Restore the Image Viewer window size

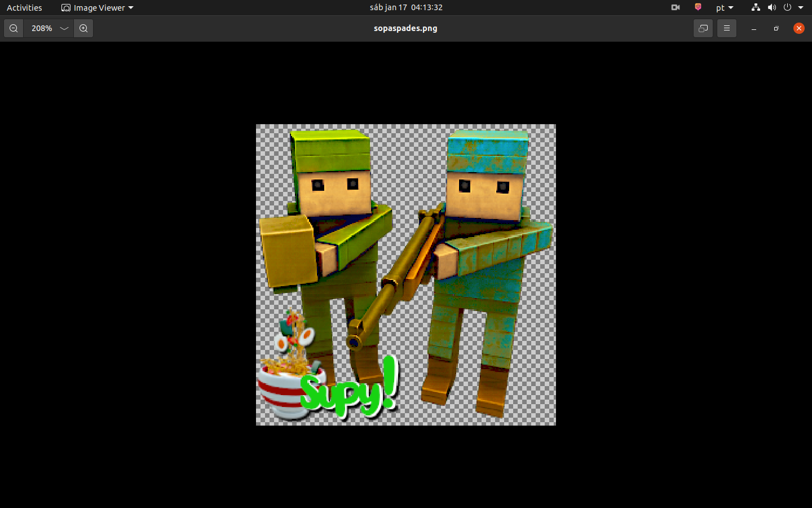pyautogui.click(x=776, y=28)
